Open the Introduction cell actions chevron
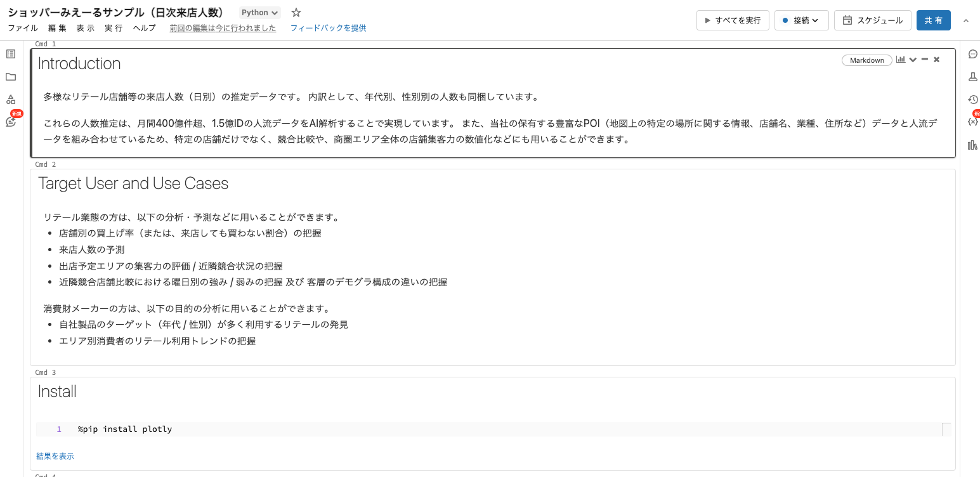 (913, 59)
